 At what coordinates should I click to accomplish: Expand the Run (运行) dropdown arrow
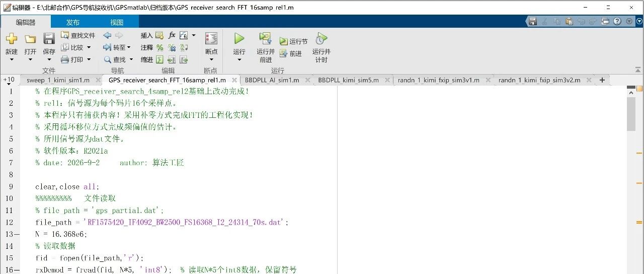[239, 59]
